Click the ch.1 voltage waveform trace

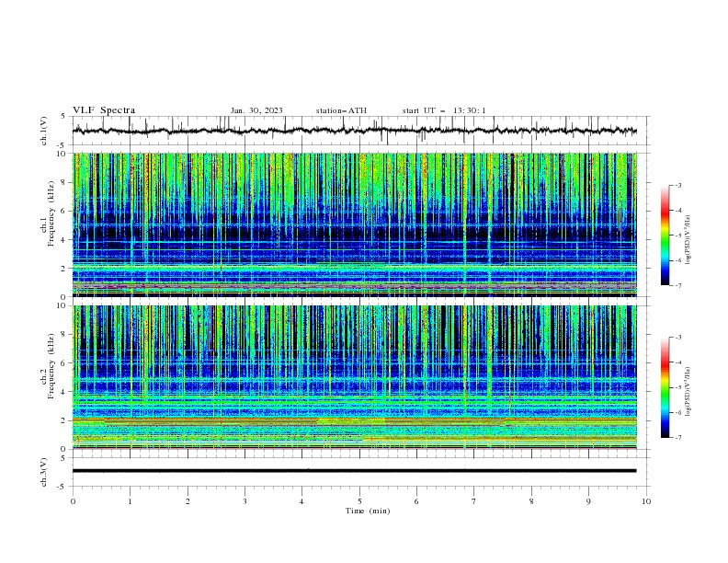(x=354, y=131)
